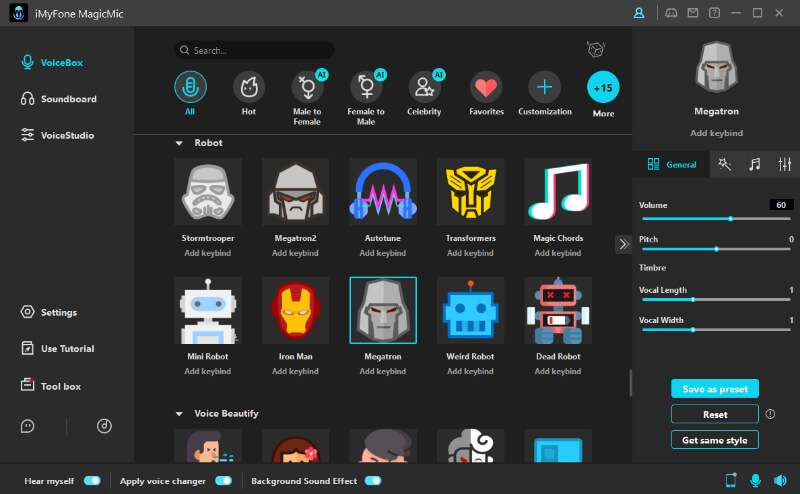Switch to the equalizer sliders tab
This screenshot has width=800, height=494.
784,164
